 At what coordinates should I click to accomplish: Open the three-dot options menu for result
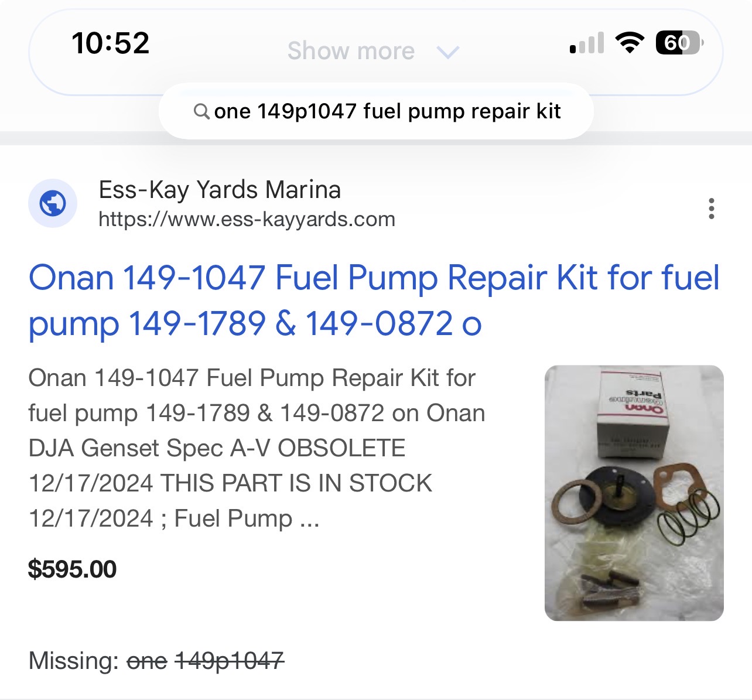tap(711, 209)
